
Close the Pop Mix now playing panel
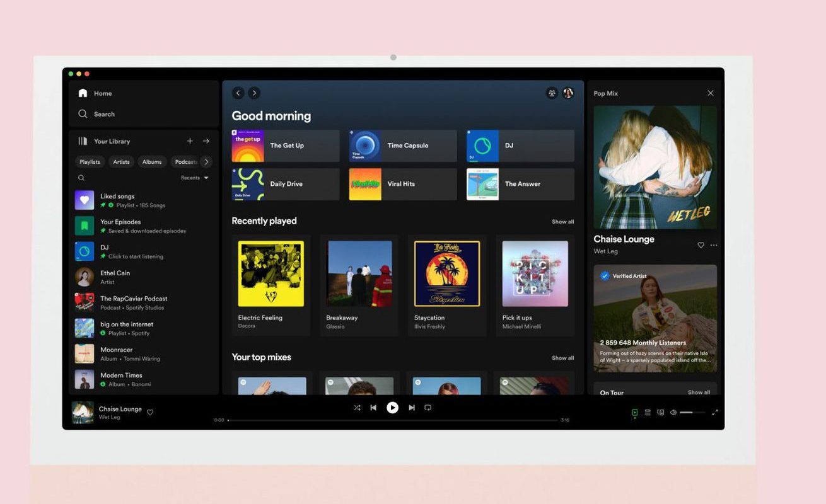pos(711,93)
